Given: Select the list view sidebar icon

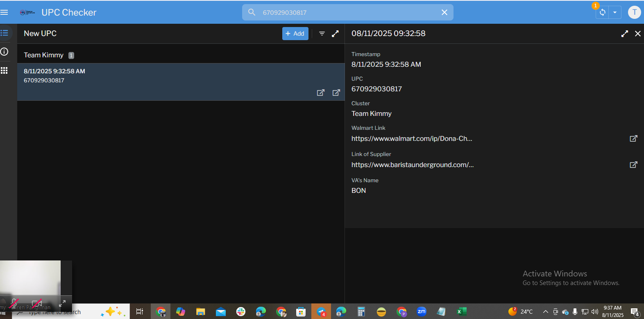Looking at the screenshot, I should [4, 33].
